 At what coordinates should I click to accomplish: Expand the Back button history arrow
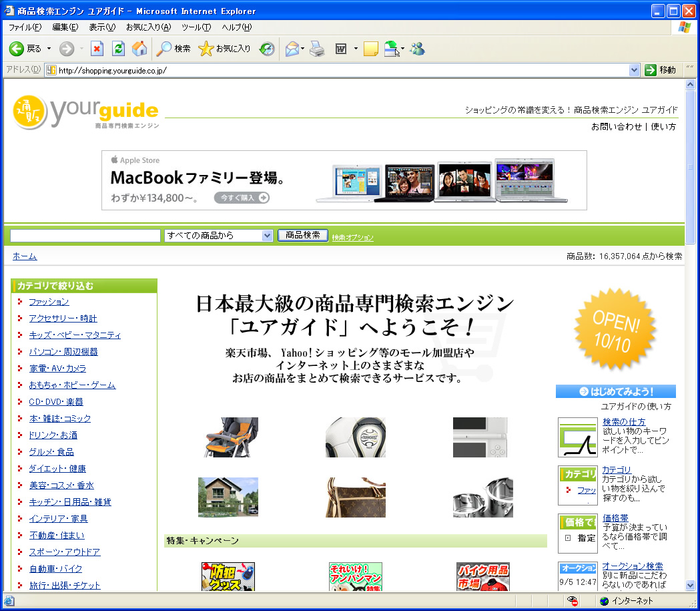[x=49, y=49]
